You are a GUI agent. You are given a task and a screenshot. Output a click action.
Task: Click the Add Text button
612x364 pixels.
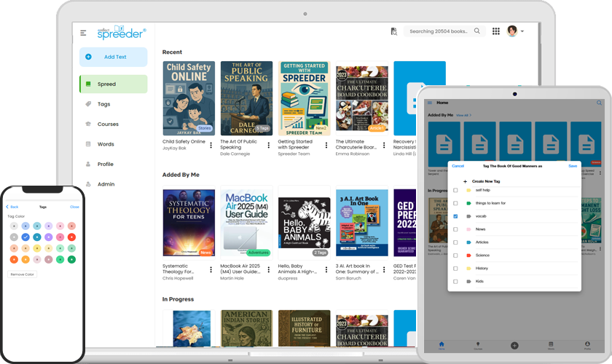[x=113, y=57]
